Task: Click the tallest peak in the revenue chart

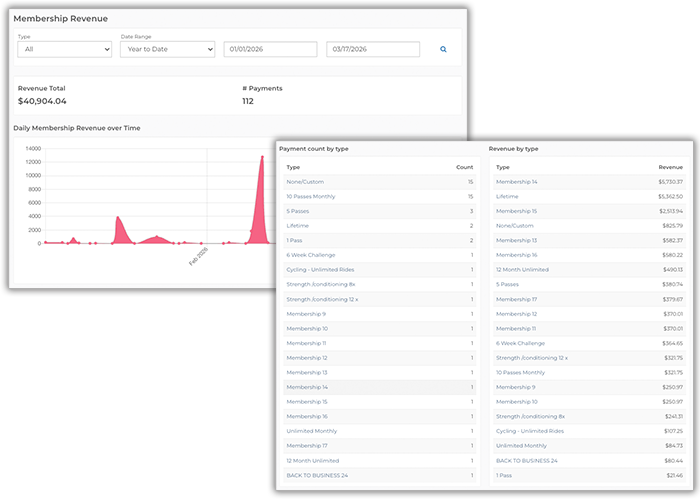Action: pyautogui.click(x=263, y=158)
